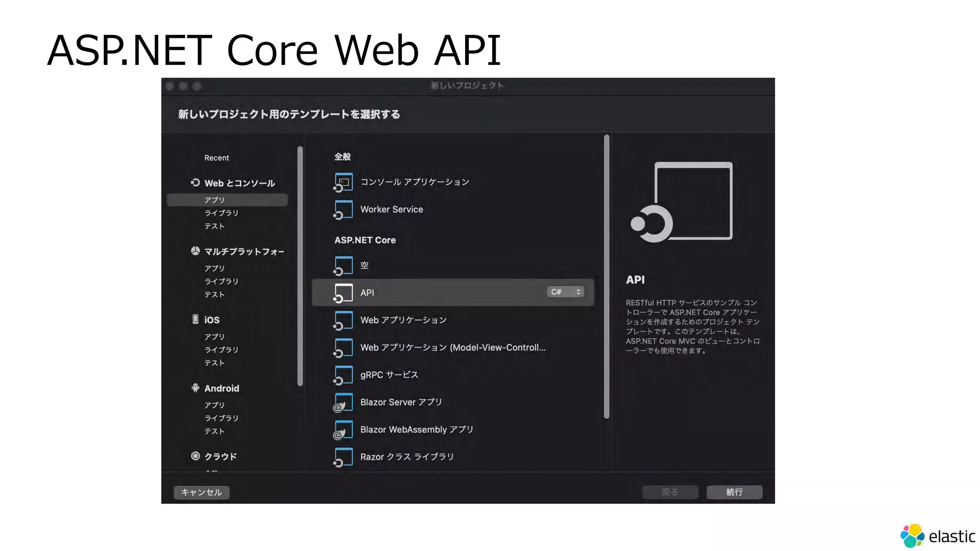Choose the Razor クラス ライブラリ label
Image resolution: width=980 pixels, height=551 pixels.
[x=407, y=457]
